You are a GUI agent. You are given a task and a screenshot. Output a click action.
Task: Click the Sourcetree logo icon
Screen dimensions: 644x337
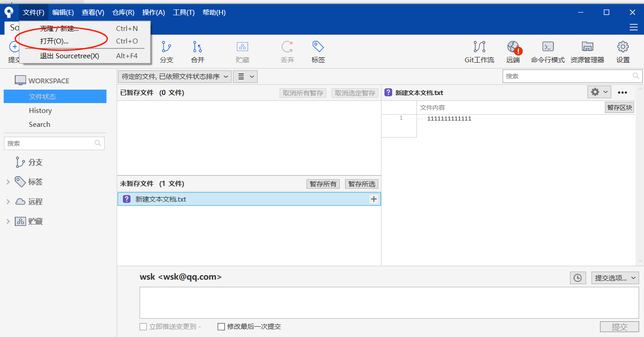(9, 13)
